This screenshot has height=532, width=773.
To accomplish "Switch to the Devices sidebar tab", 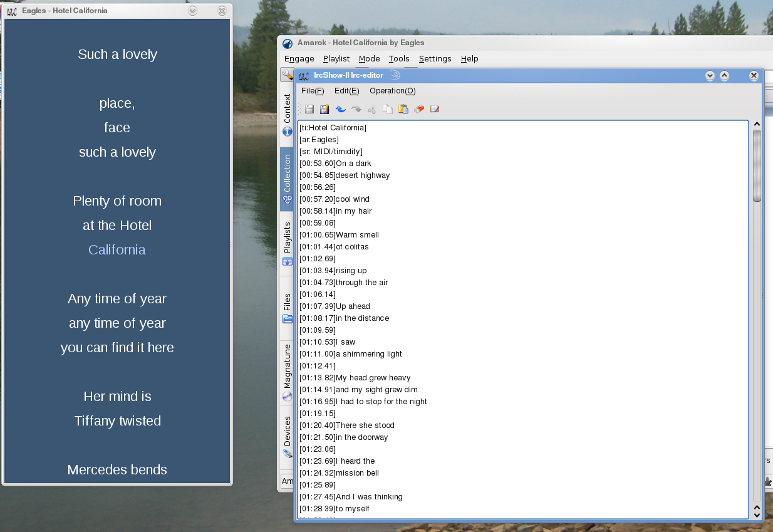I will click(x=288, y=436).
